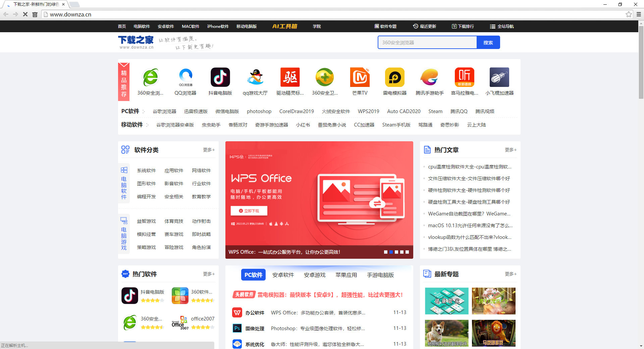Open the Steam link in PC软件 row
This screenshot has width=644, height=349.
[435, 111]
